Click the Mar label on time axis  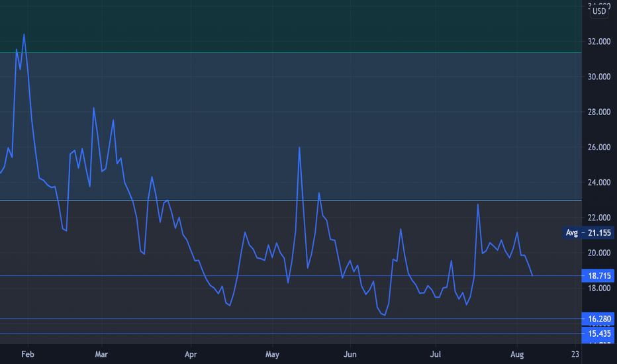click(101, 354)
